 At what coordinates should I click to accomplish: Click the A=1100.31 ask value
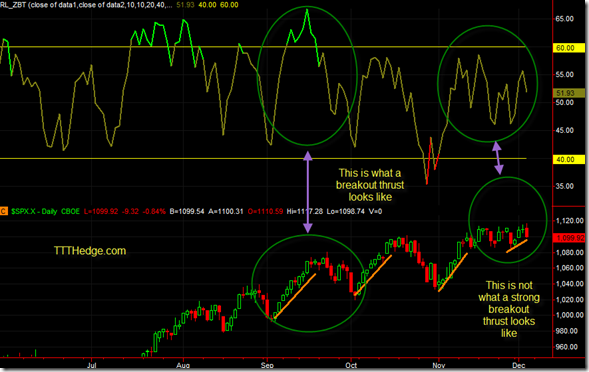click(x=226, y=212)
